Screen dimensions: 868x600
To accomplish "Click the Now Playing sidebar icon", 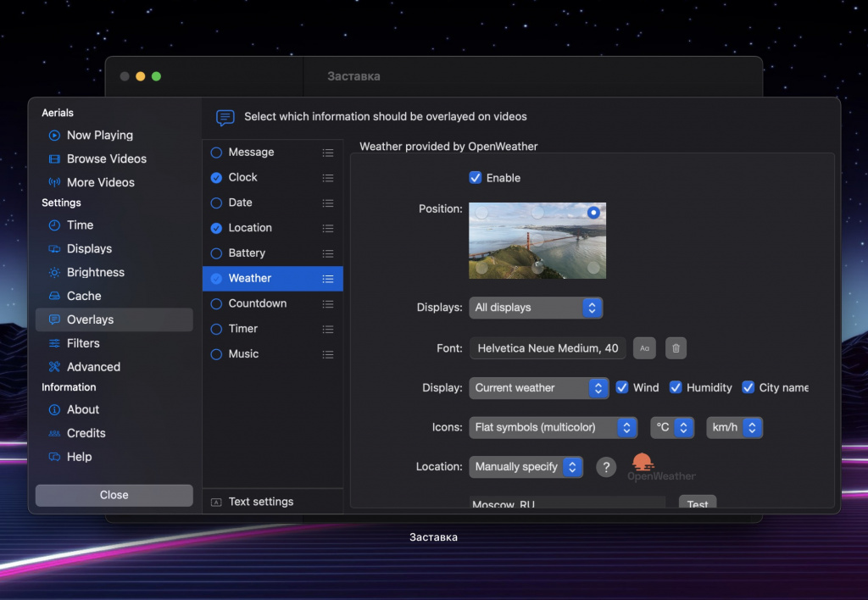I will (54, 136).
